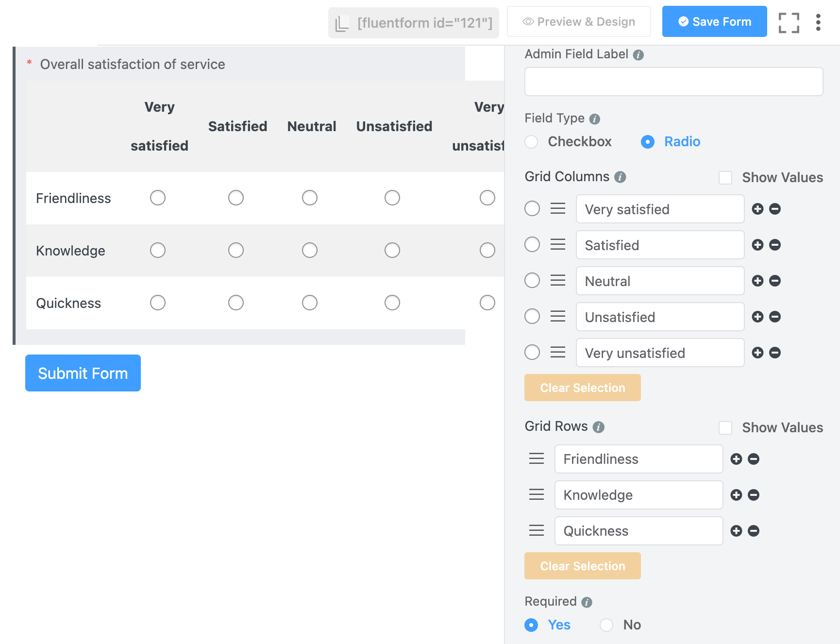Open the Grid Columns info tooltip
The image size is (840, 644).
620,177
